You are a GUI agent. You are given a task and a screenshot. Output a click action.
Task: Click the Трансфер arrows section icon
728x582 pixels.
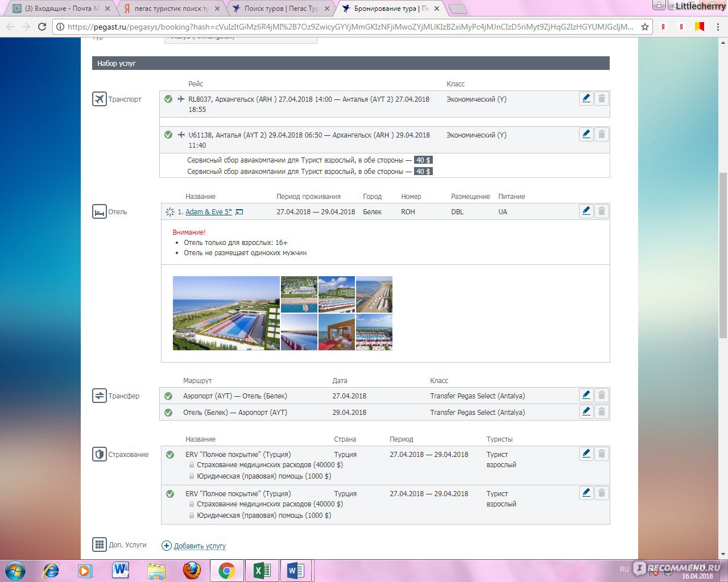pos(100,396)
